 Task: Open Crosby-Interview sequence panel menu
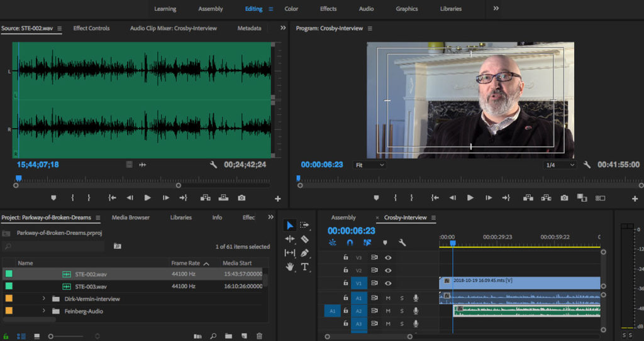tap(433, 217)
